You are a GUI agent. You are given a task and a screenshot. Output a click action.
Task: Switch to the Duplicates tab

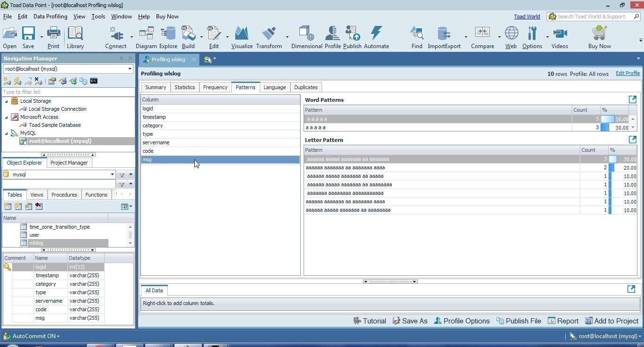click(305, 87)
